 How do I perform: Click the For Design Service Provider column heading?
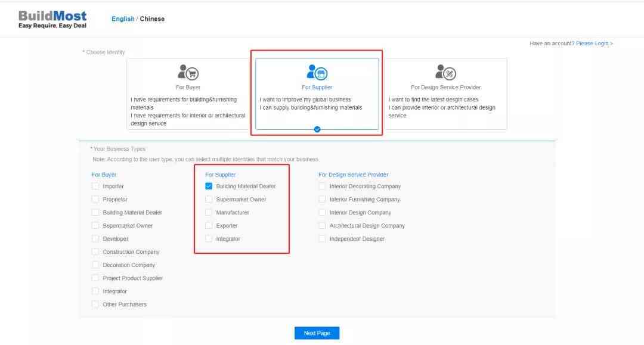pyautogui.click(x=353, y=175)
